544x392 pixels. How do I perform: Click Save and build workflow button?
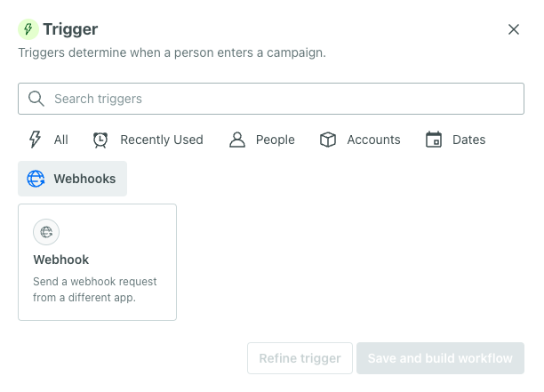(440, 358)
